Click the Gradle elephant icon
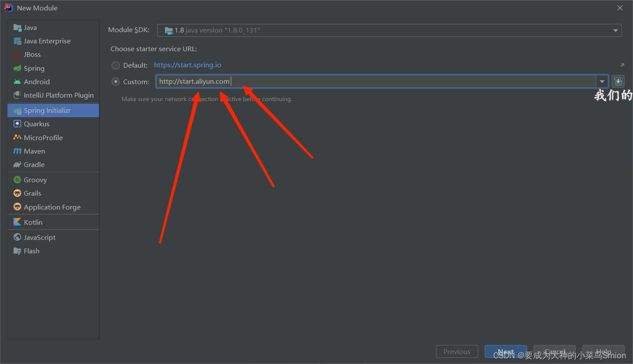This screenshot has height=364, width=633. [17, 164]
